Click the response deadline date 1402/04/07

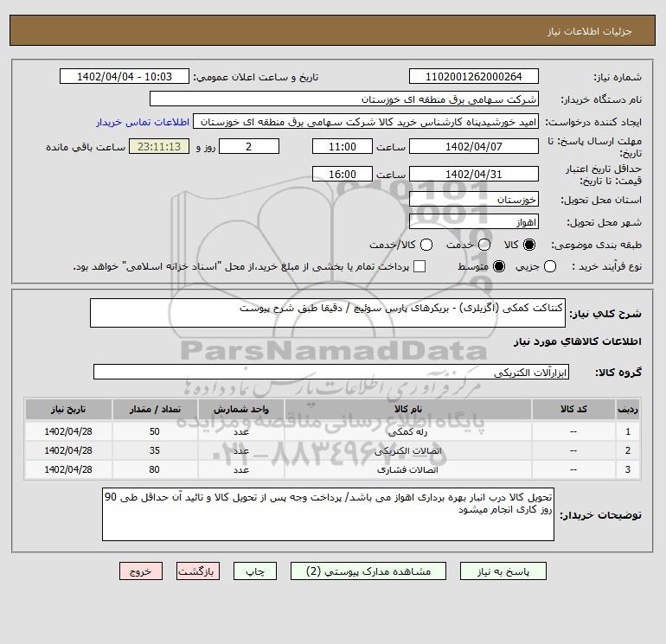click(x=474, y=146)
